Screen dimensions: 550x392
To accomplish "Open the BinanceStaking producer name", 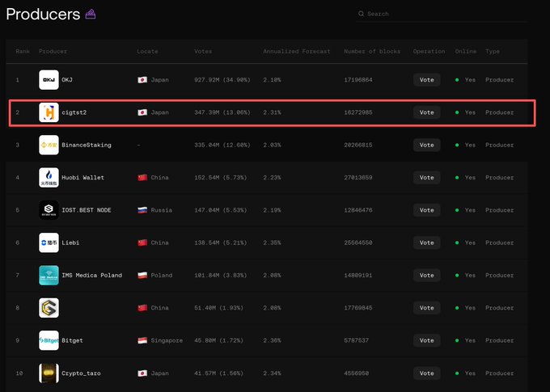I will 87,145.
